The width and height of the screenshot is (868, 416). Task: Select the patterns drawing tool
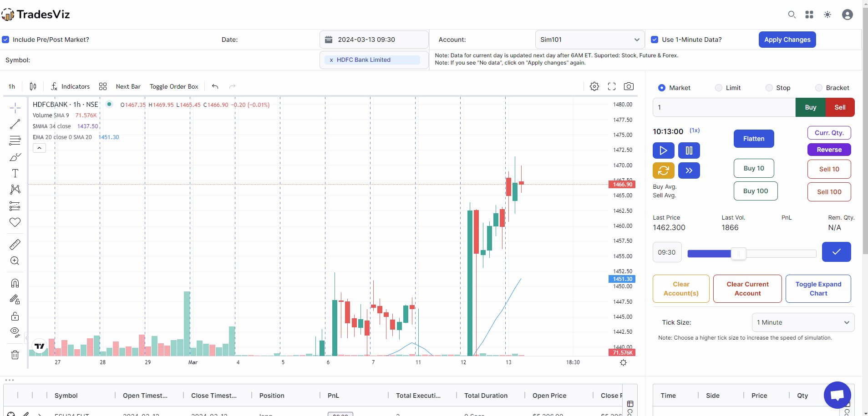pyautogui.click(x=15, y=190)
